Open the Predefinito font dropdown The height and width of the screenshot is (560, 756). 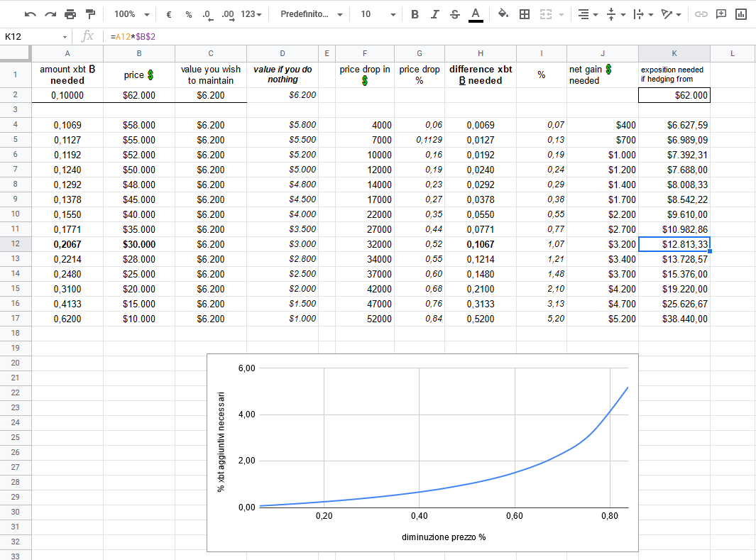(312, 14)
